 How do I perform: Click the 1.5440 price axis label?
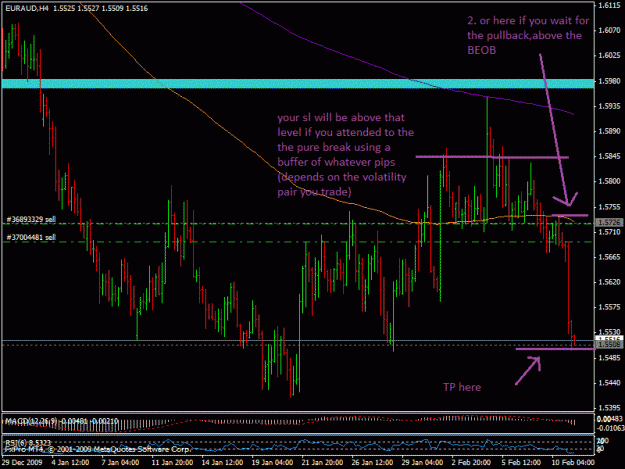tap(609, 383)
